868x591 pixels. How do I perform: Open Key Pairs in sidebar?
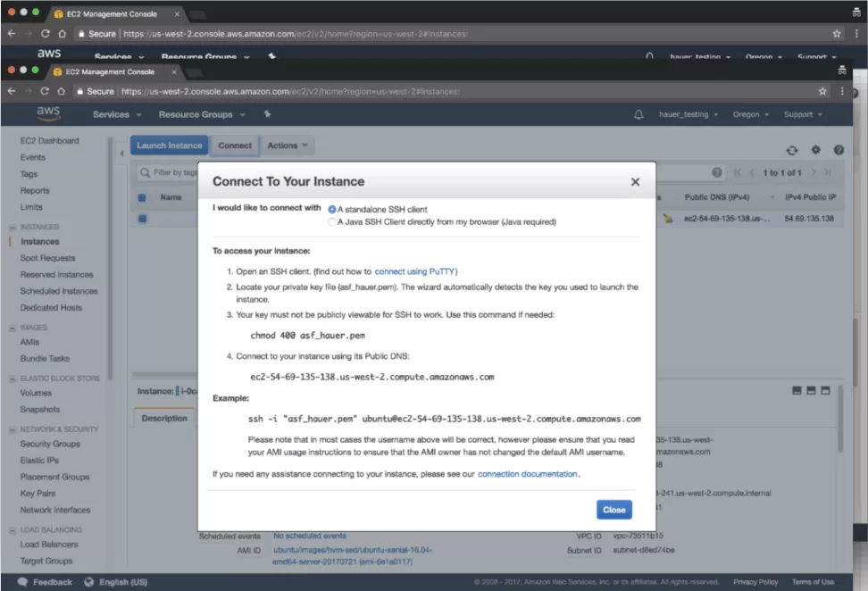coord(38,494)
